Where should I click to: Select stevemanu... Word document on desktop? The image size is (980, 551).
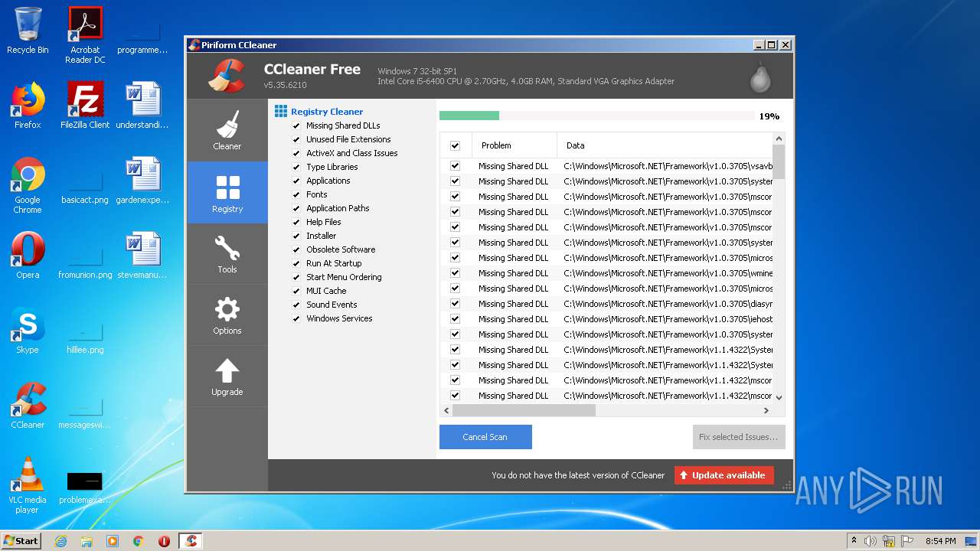coord(142,256)
